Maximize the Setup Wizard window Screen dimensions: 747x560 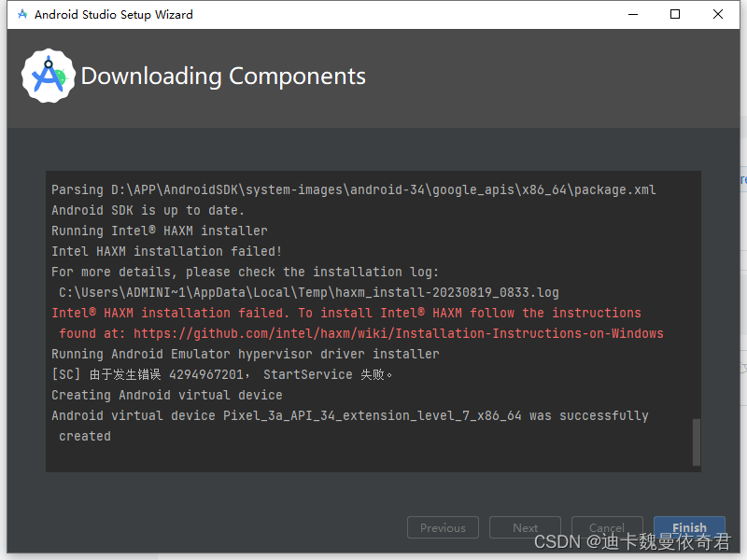tap(674, 14)
